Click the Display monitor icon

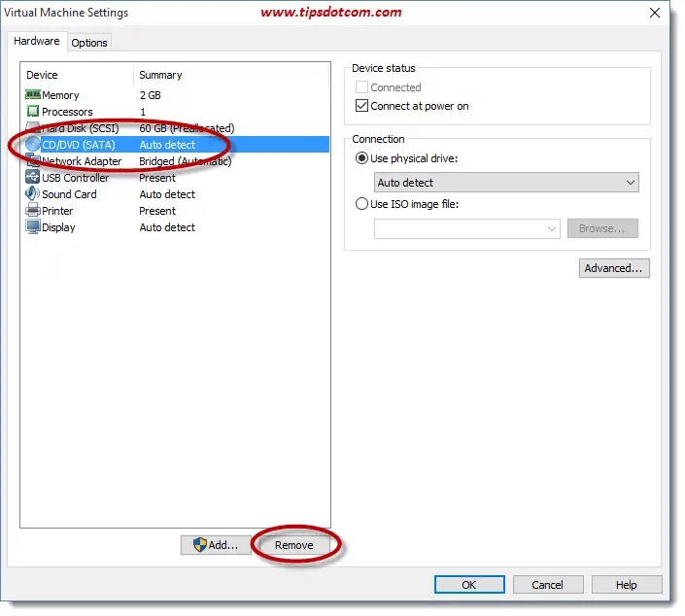(x=33, y=227)
